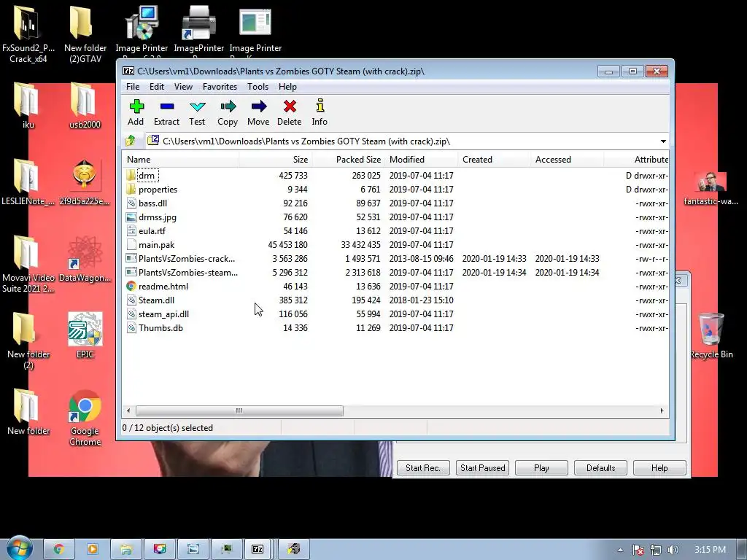Viewport: 747px width, 560px height.
Task: Click the Add toolbar icon in 7-Zip
Action: click(x=136, y=106)
